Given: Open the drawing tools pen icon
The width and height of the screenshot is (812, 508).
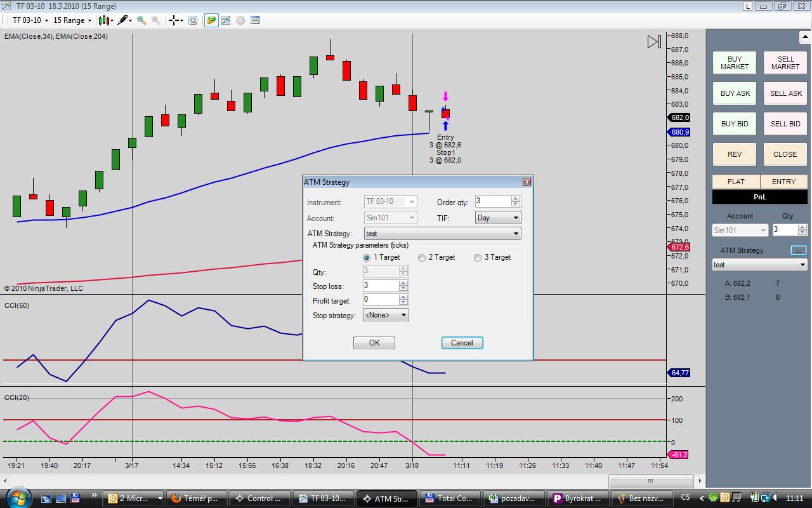Looking at the screenshot, I should (122, 20).
